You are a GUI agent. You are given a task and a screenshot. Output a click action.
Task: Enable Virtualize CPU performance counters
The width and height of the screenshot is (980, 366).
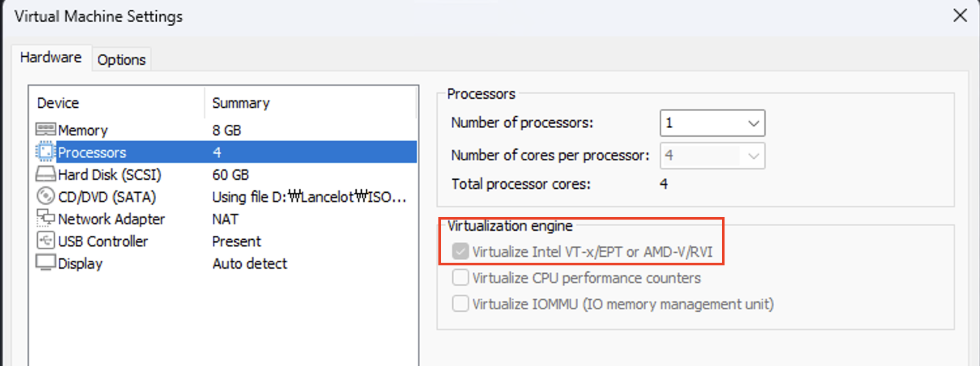click(x=461, y=278)
